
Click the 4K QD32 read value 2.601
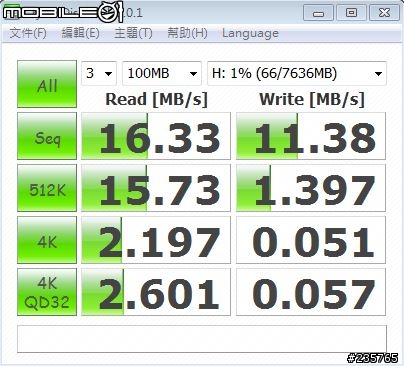[156, 292]
